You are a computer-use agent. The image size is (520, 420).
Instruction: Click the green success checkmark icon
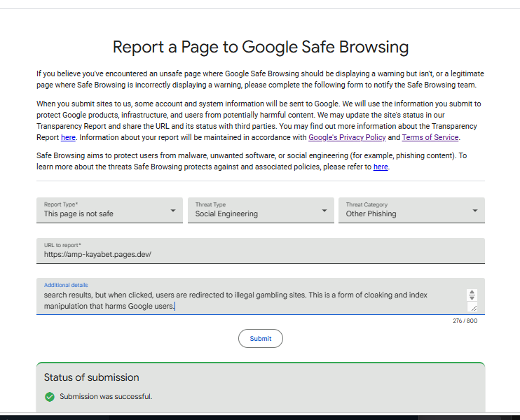(50, 397)
